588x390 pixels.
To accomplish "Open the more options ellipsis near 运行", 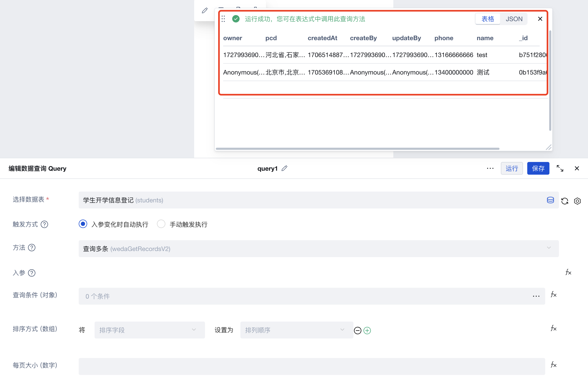I will (490, 168).
